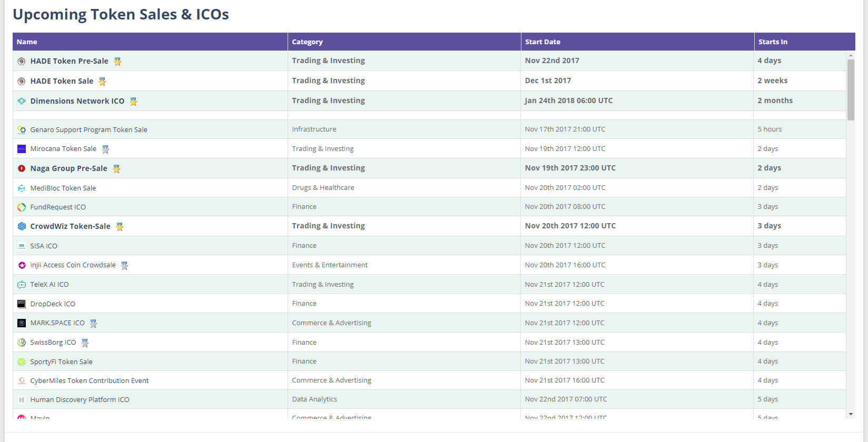
Task: Sort table by Start Date column header
Action: click(638, 42)
